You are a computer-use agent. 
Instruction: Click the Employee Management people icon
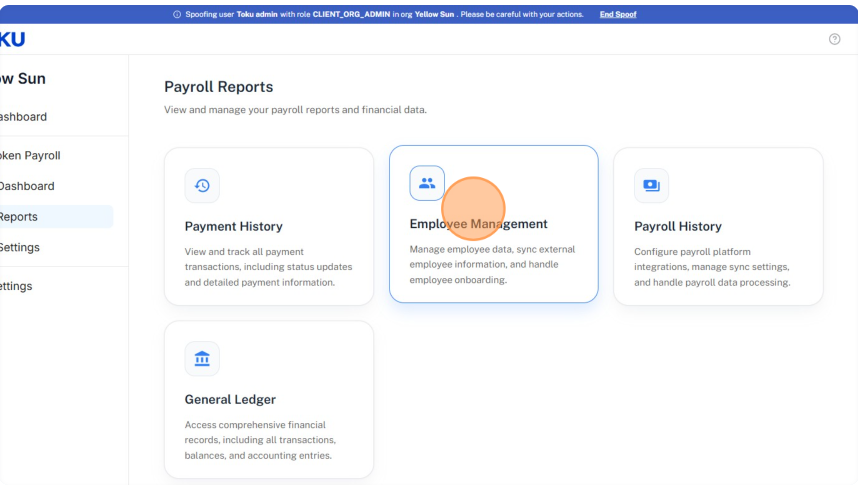tap(427, 183)
